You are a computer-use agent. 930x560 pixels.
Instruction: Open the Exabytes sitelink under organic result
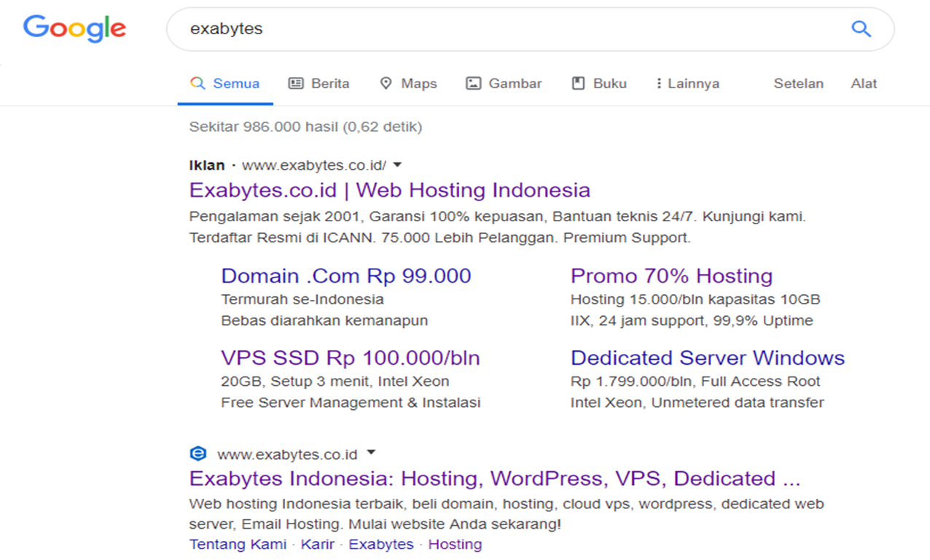(381, 545)
